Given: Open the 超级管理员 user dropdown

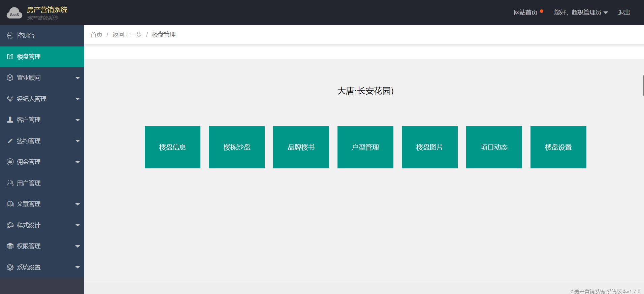Looking at the screenshot, I should coord(581,12).
